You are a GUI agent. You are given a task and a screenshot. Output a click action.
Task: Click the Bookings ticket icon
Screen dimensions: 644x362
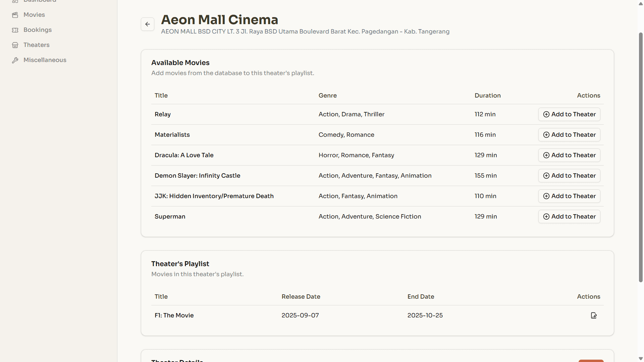click(x=15, y=30)
